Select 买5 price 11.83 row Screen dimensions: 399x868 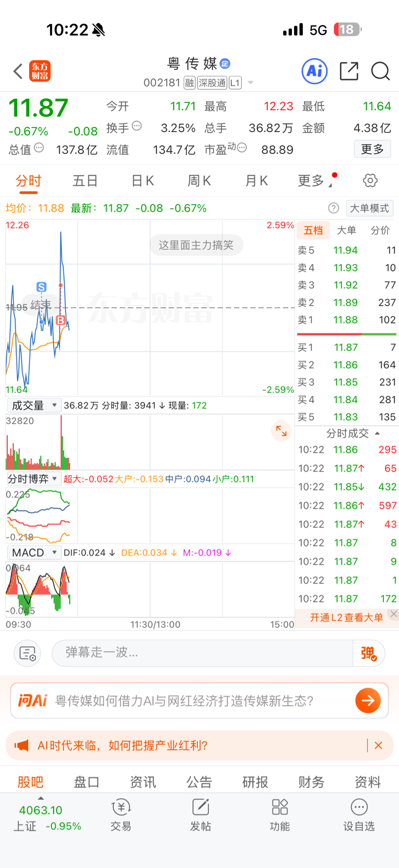[347, 417]
